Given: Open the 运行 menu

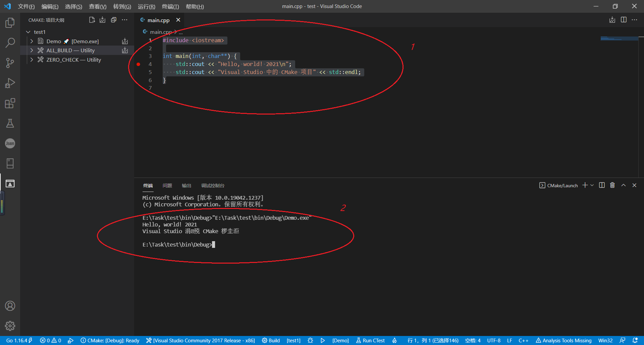Looking at the screenshot, I should [146, 6].
